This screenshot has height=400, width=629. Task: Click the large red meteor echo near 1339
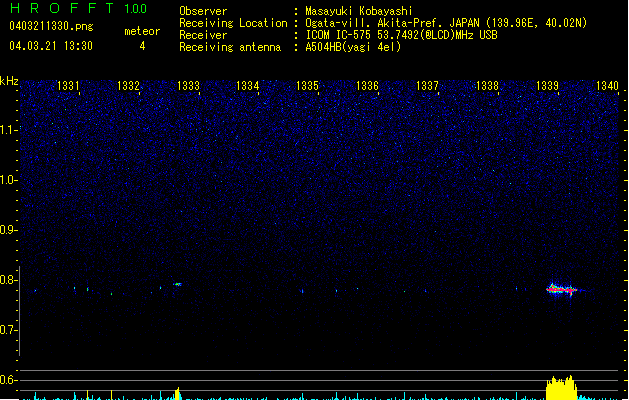point(562,289)
